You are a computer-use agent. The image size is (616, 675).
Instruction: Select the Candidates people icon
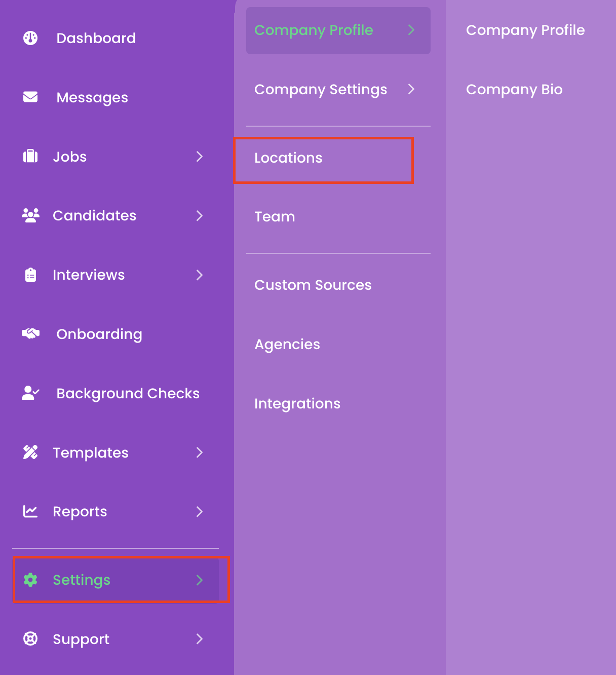pos(30,215)
